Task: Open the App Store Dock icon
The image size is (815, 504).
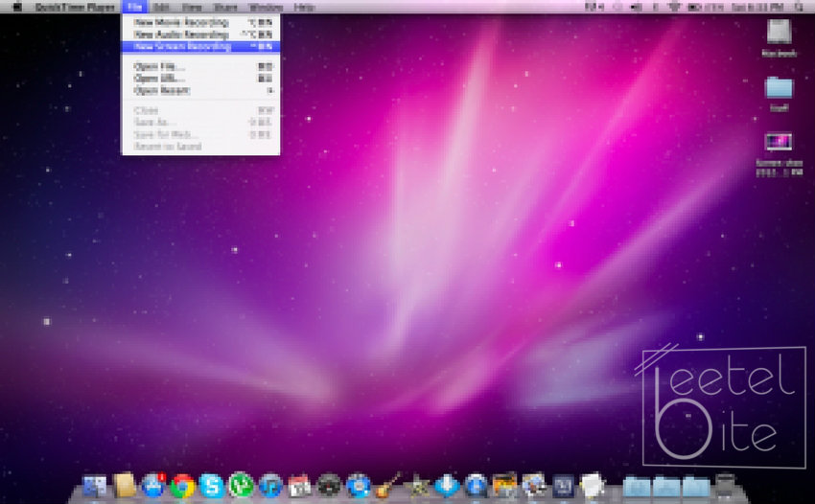Action: pos(153,487)
